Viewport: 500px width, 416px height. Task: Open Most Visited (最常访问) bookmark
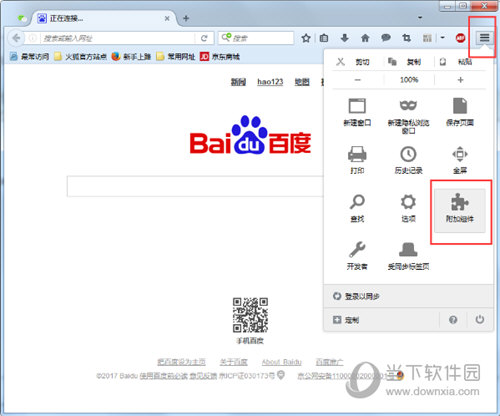(x=29, y=57)
